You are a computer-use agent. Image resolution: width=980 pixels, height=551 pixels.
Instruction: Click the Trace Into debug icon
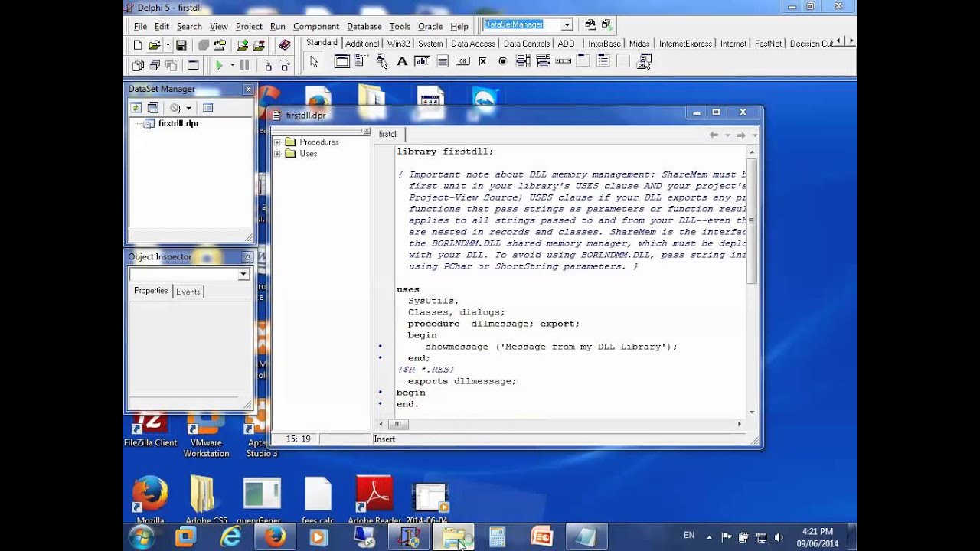268,66
